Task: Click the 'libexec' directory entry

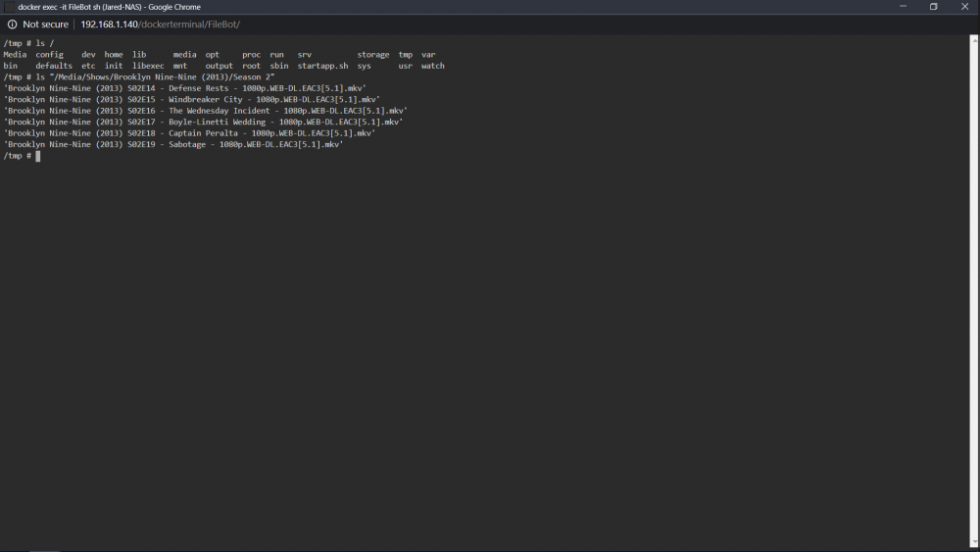Action: pos(148,66)
